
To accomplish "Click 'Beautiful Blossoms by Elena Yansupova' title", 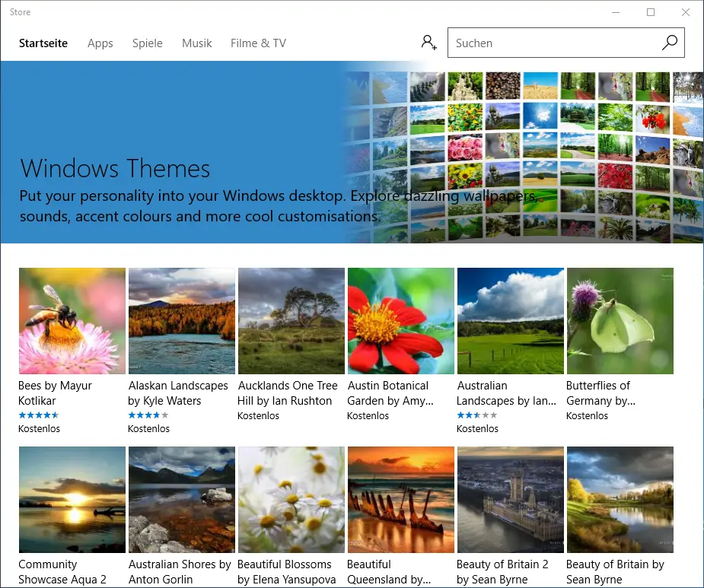I will (286, 572).
